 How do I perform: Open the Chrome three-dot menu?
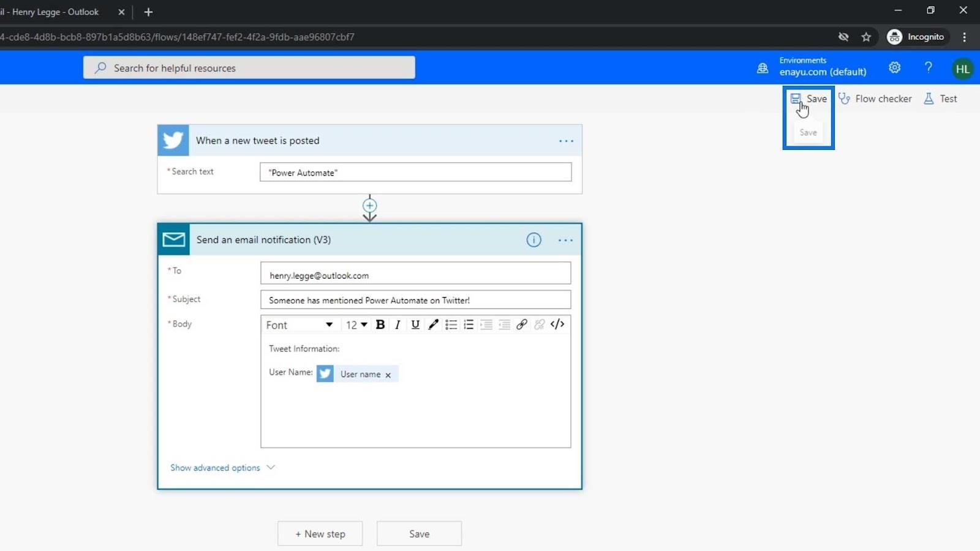(x=965, y=37)
